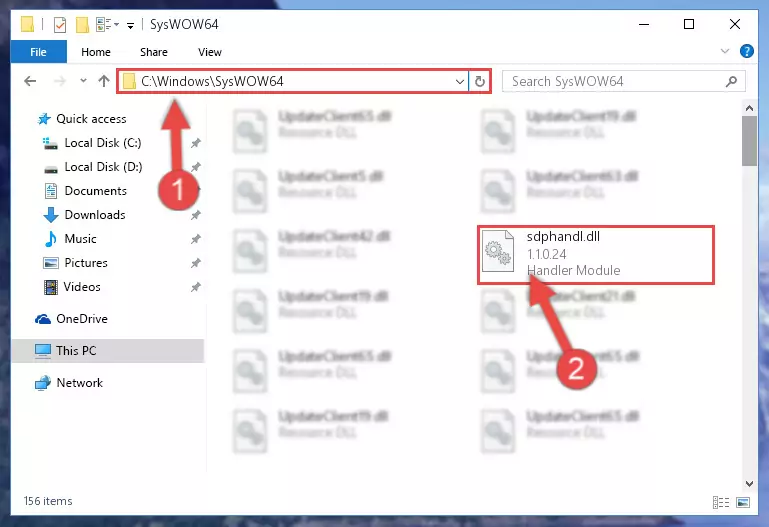Click the pin icon next to Local Disk (C:)
The image size is (769, 527).
196,143
